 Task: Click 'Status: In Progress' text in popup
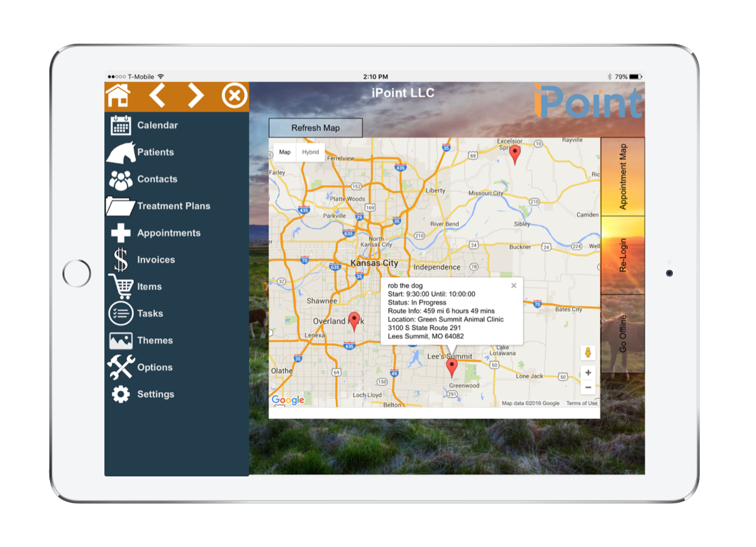pos(417,303)
